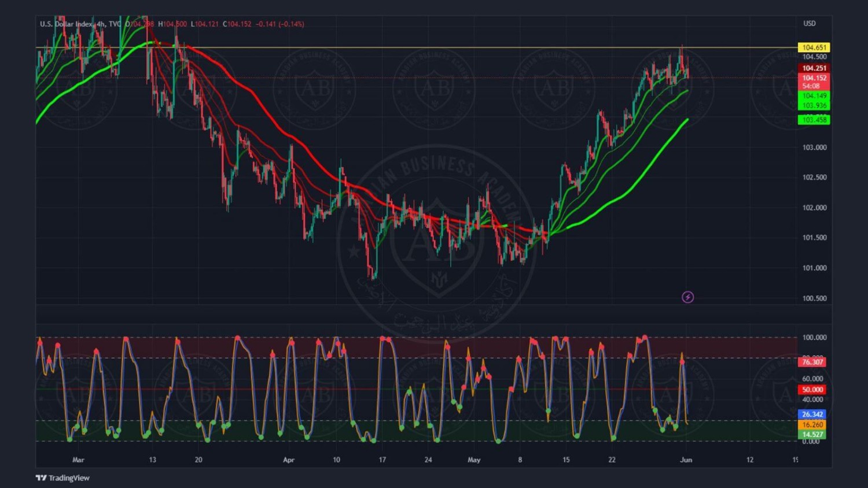Click the U.S. Dollar Index symbol title
Viewport: 868px width, 488px height.
click(66, 24)
